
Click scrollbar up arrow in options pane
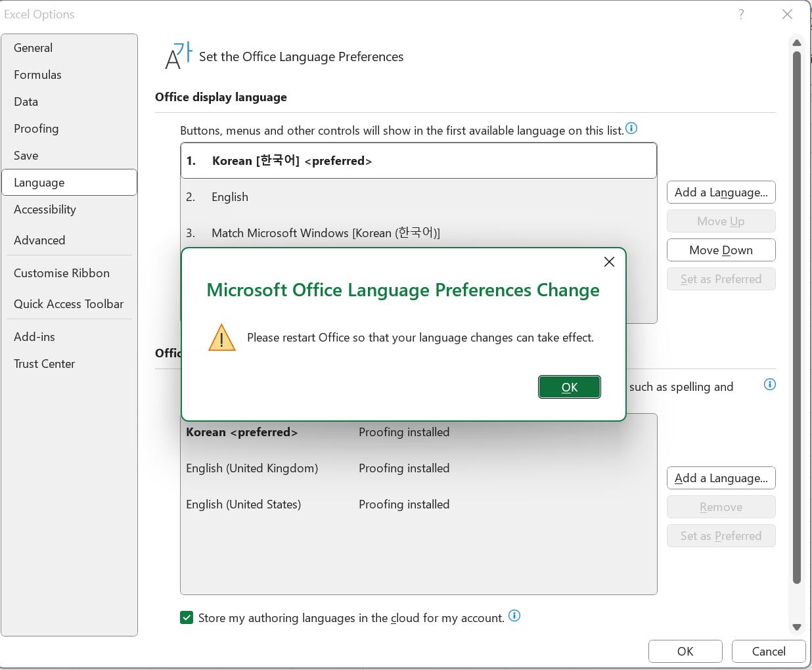[x=797, y=43]
